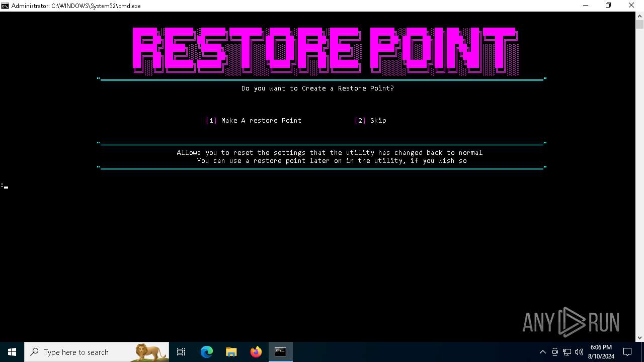Click the network status tray icon
This screenshot has height=362, width=644.
567,352
